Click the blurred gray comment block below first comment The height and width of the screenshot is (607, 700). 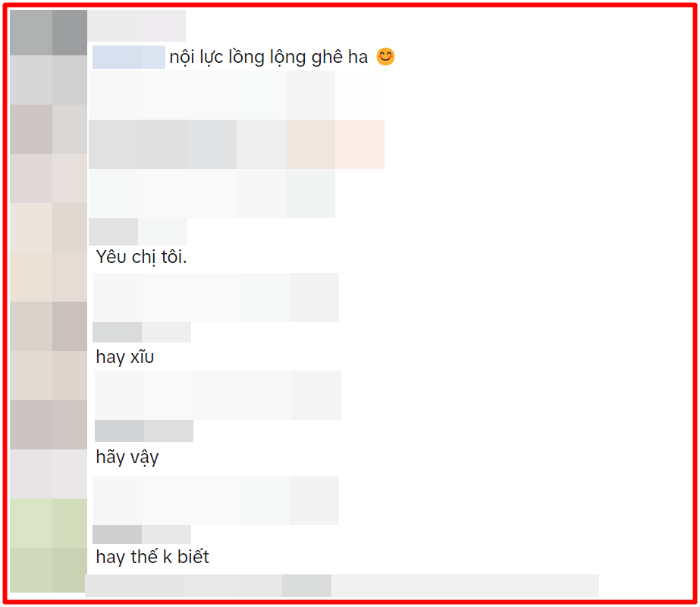point(237,144)
